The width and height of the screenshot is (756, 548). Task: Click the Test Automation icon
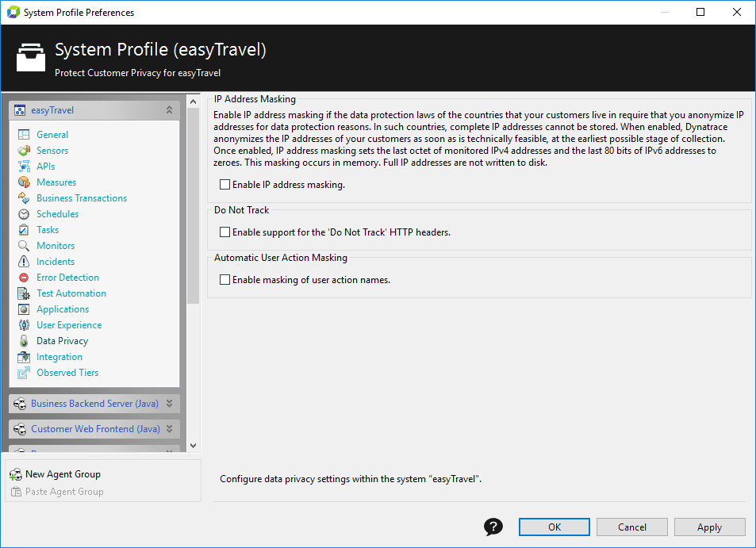[24, 293]
